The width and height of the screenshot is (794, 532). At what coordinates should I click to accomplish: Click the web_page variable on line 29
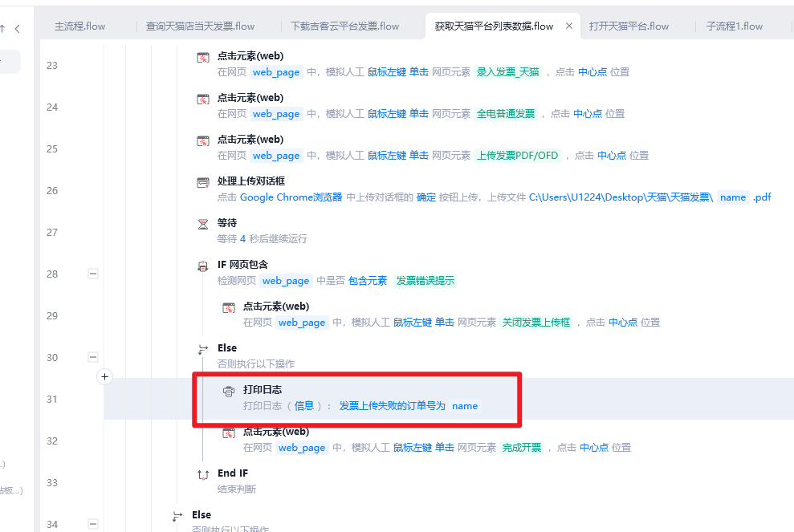pyautogui.click(x=302, y=323)
